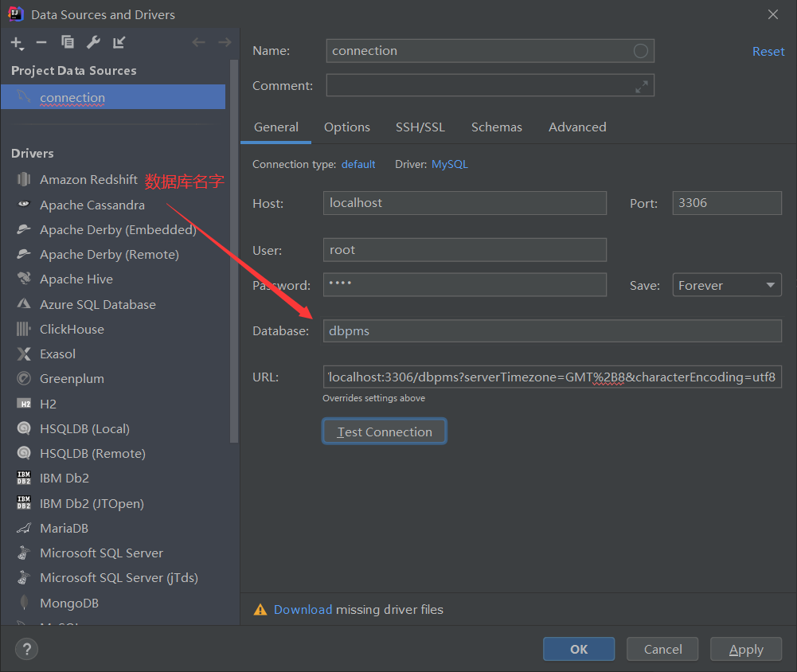The height and width of the screenshot is (672, 797).
Task: Select the Apache Cassandra driver
Action: coord(92,205)
